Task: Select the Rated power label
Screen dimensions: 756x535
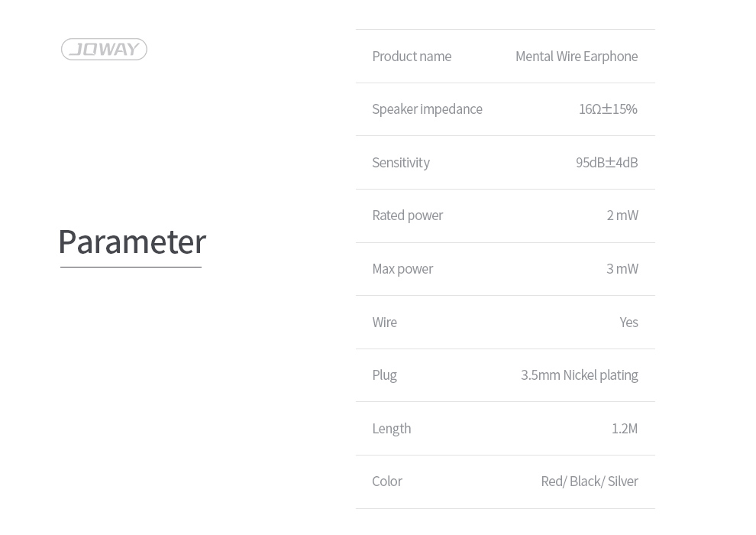Action: tap(408, 216)
